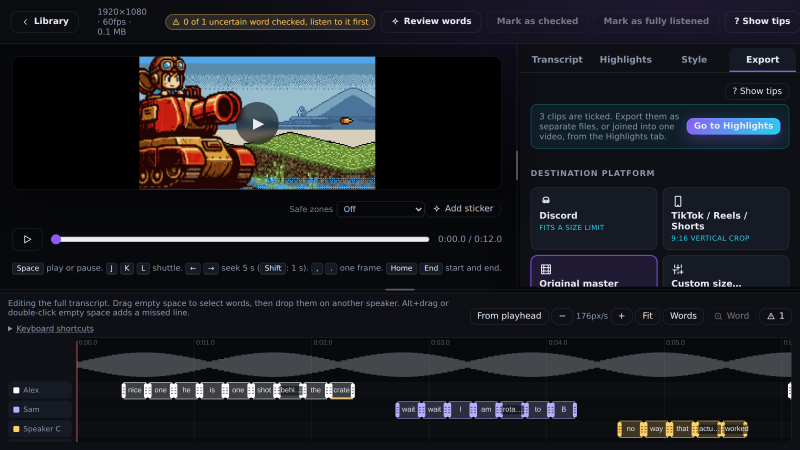Click the panel divider handle above timeline

pos(400,290)
